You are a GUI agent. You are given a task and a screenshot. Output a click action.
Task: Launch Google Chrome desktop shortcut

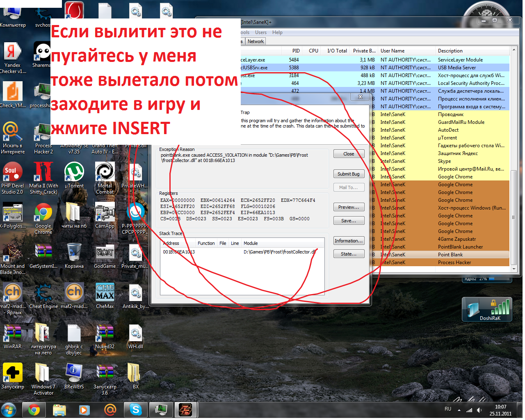tap(43, 219)
